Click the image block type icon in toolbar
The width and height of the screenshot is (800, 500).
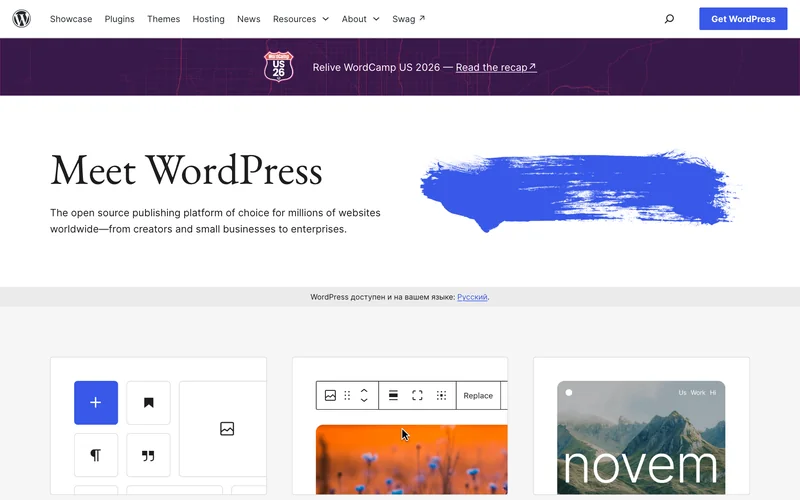(x=330, y=395)
